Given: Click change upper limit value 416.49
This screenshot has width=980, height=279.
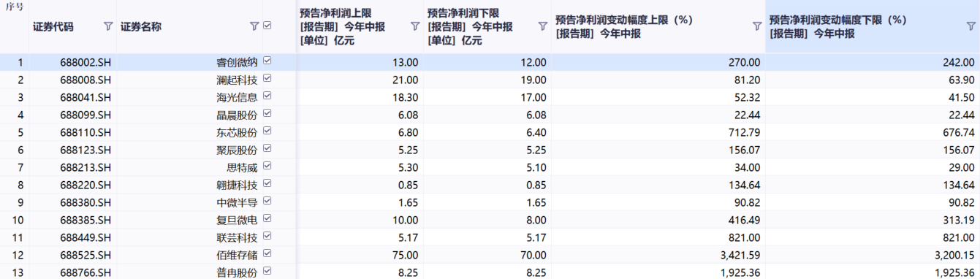Looking at the screenshot, I should click(x=745, y=221).
